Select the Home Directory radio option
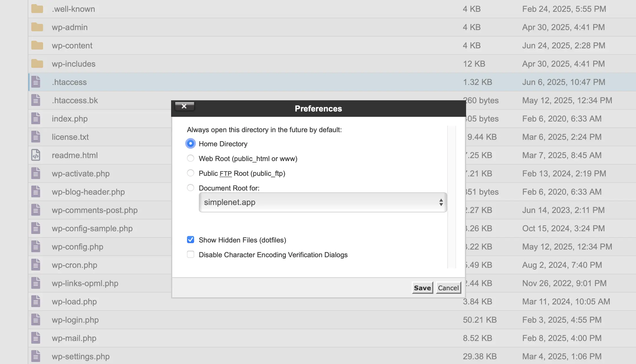Screen dimensions: 636x364 pyautogui.click(x=191, y=144)
